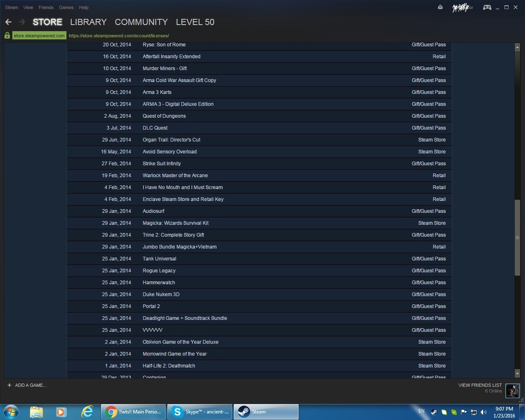Screen dimensions: 525x420
Task: Click the Rogue Legacy entry
Action: point(259,271)
